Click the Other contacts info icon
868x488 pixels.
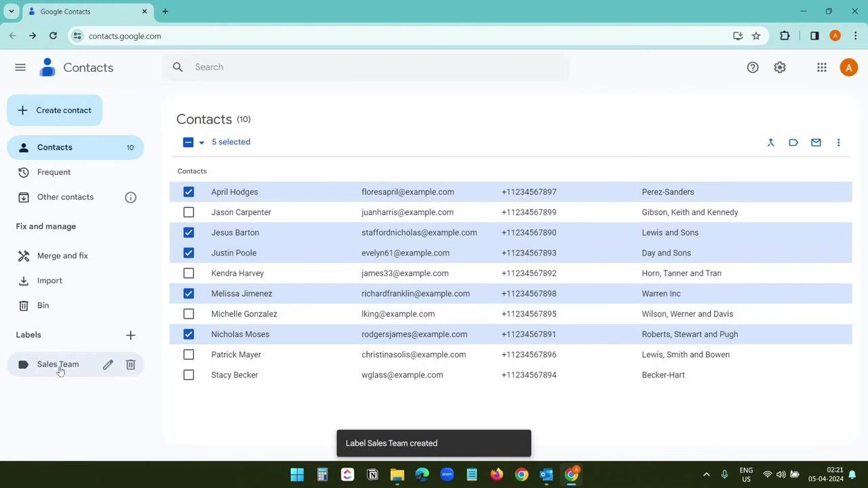pos(131,197)
